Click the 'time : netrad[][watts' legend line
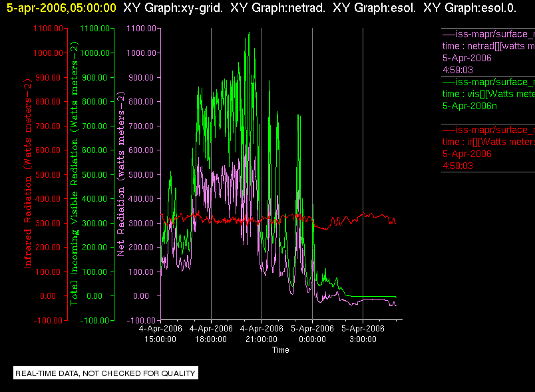 click(488, 46)
